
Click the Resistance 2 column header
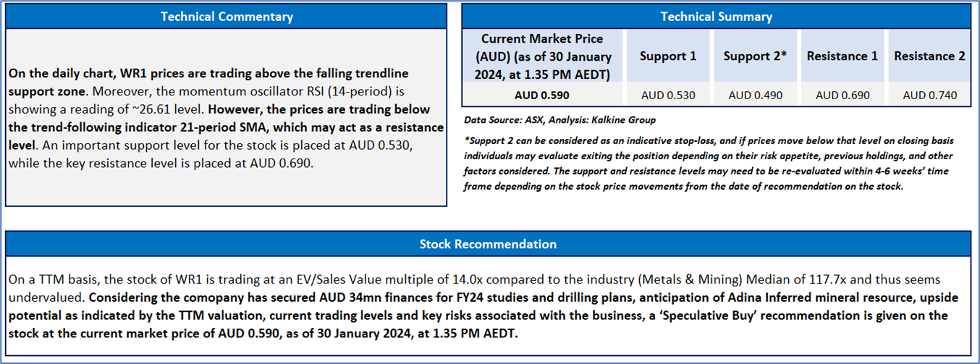(929, 56)
